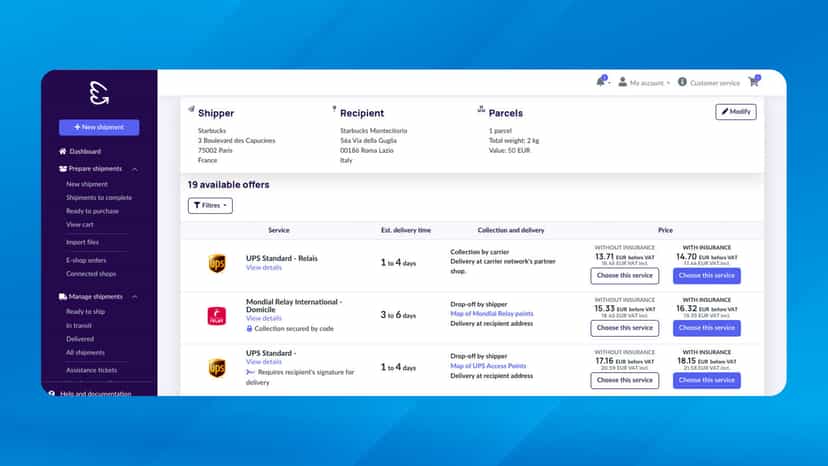View details of third UPS Standard offer
Screen dimensions: 828x466
(x=264, y=362)
